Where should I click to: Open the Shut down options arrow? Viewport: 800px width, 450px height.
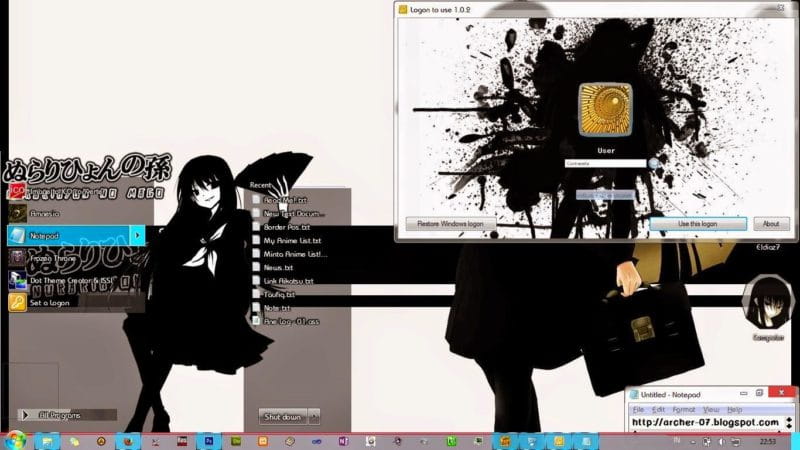pyautogui.click(x=314, y=416)
